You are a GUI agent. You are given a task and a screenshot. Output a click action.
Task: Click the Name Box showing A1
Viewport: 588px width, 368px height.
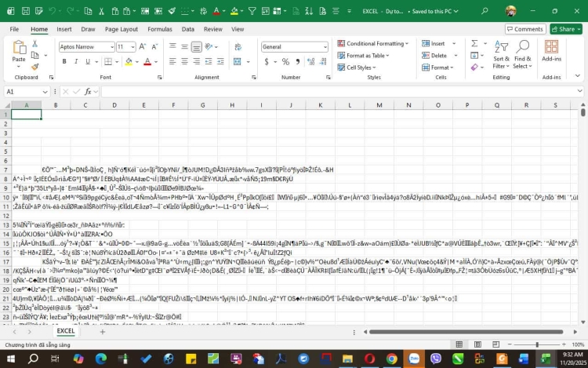(x=24, y=92)
